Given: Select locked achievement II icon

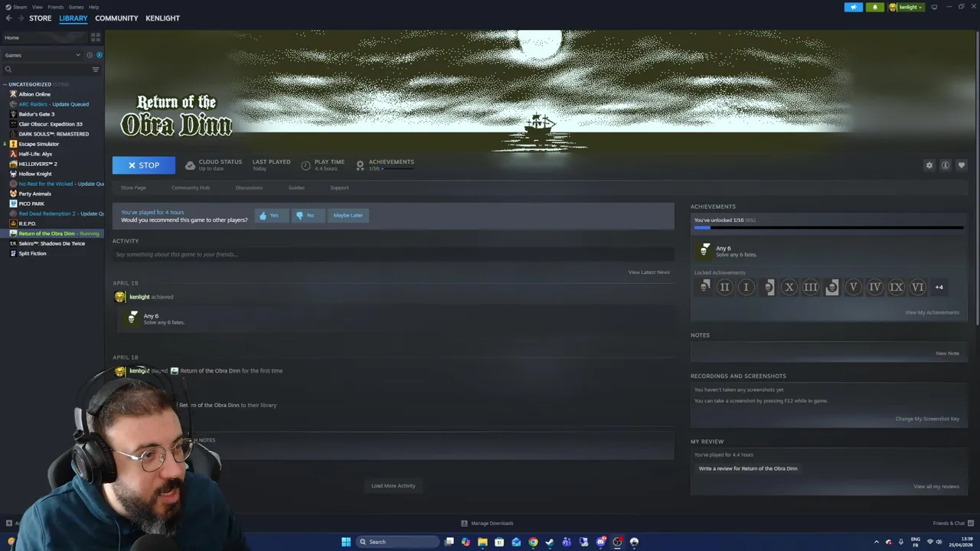Looking at the screenshot, I should [x=724, y=287].
